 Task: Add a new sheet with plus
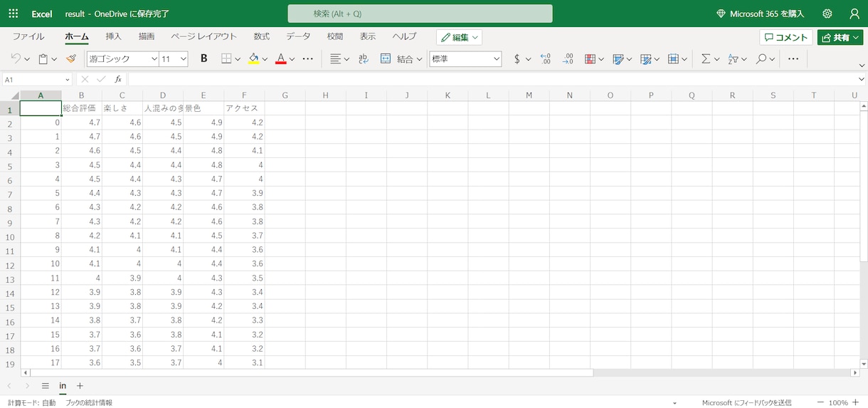click(80, 386)
